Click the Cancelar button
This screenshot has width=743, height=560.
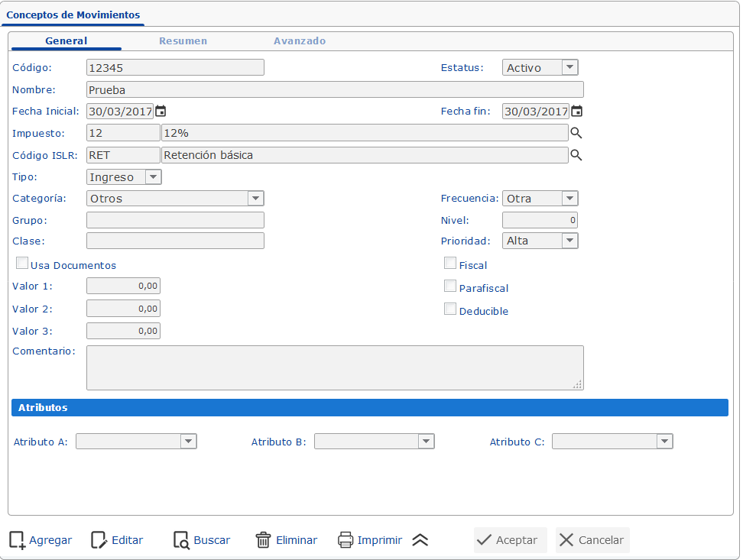click(x=592, y=540)
